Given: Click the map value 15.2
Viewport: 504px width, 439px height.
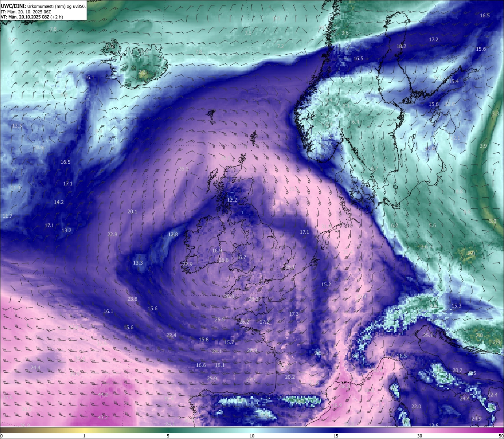Looking at the screenshot, I should pos(326,284).
